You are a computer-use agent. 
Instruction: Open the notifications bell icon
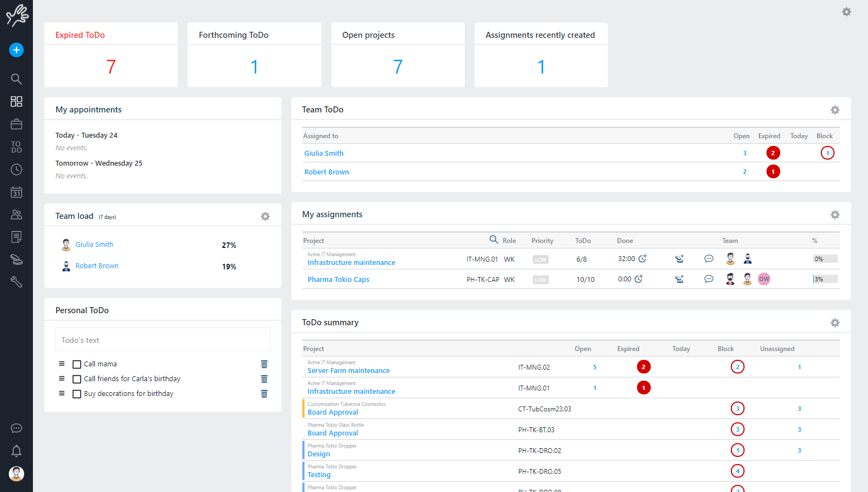[x=16, y=451]
